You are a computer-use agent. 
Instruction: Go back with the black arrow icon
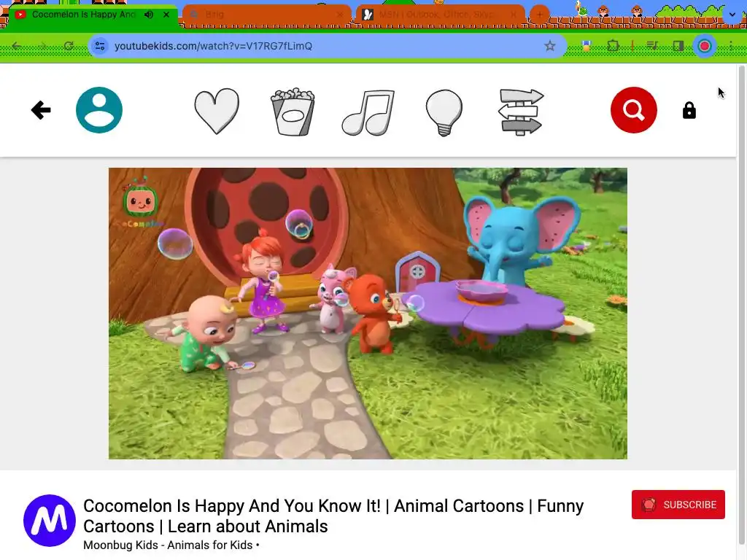tap(41, 110)
